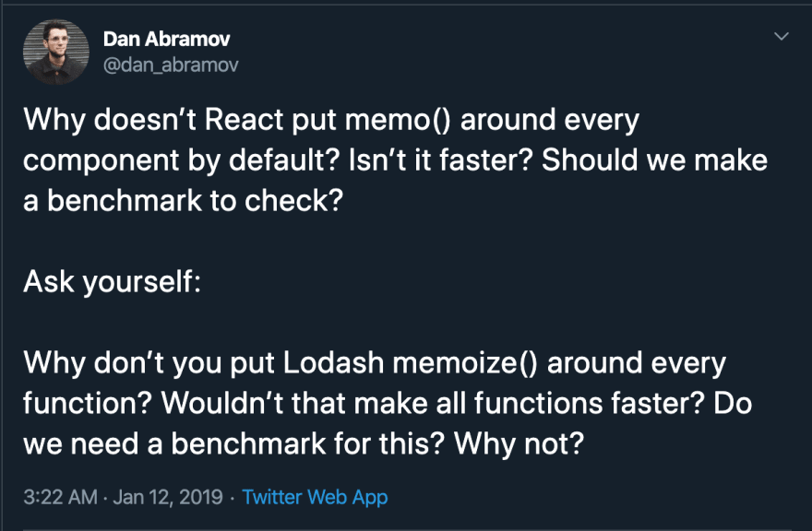Open Dan Abramov's profile avatar picture
This screenshot has width=812, height=531.
click(x=56, y=52)
